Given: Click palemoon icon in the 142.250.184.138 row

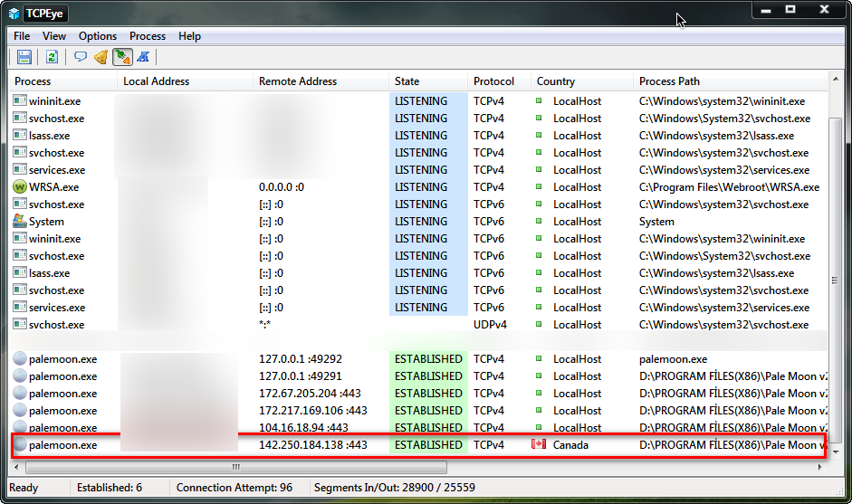Looking at the screenshot, I should (x=20, y=444).
